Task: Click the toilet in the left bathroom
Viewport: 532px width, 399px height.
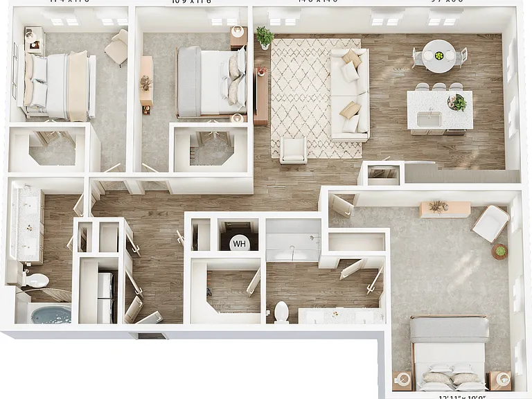Action: tap(36, 281)
